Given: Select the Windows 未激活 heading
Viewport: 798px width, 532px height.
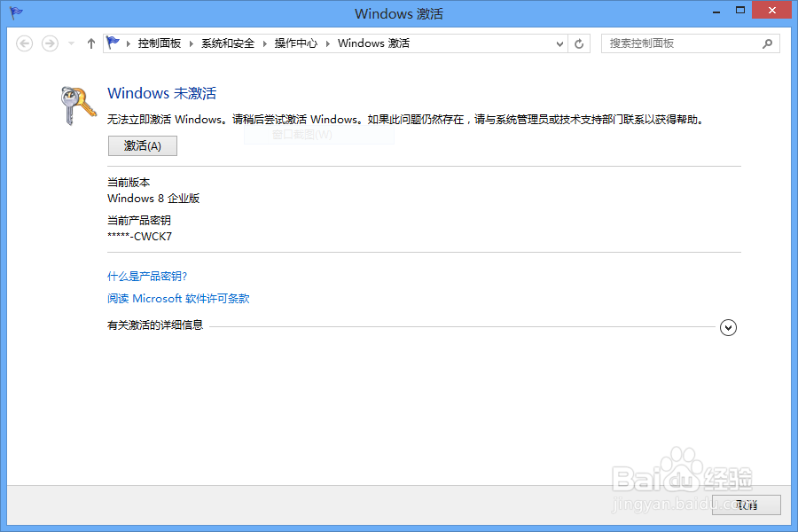Looking at the screenshot, I should coord(162,93).
